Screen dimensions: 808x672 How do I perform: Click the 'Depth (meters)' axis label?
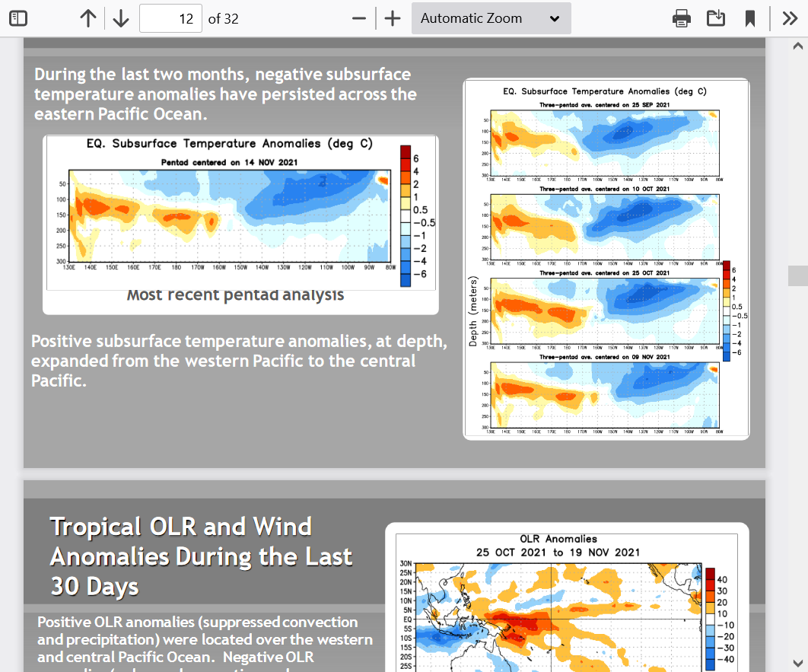pos(473,311)
